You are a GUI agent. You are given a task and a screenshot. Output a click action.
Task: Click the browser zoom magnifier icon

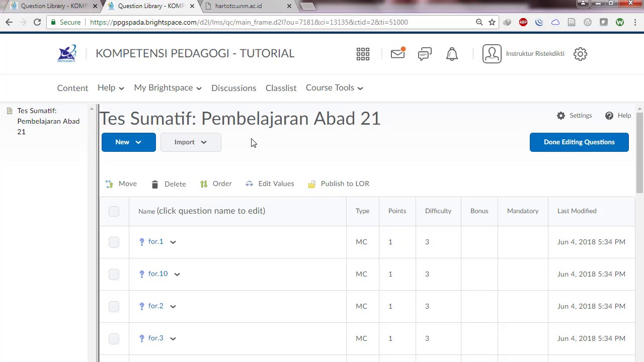pyautogui.click(x=479, y=22)
